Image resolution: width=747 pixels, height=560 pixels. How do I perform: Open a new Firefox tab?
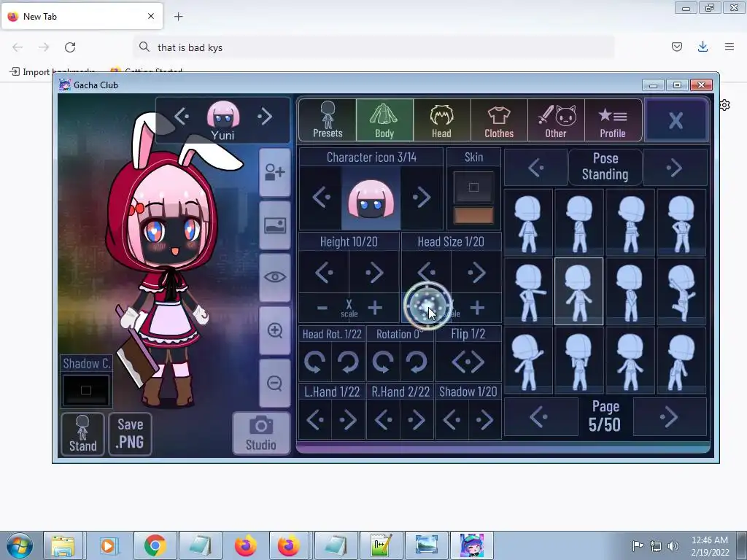(x=179, y=17)
